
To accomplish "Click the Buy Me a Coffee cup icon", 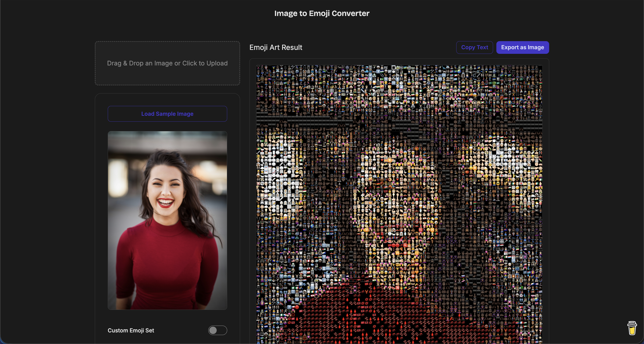I will click(632, 328).
